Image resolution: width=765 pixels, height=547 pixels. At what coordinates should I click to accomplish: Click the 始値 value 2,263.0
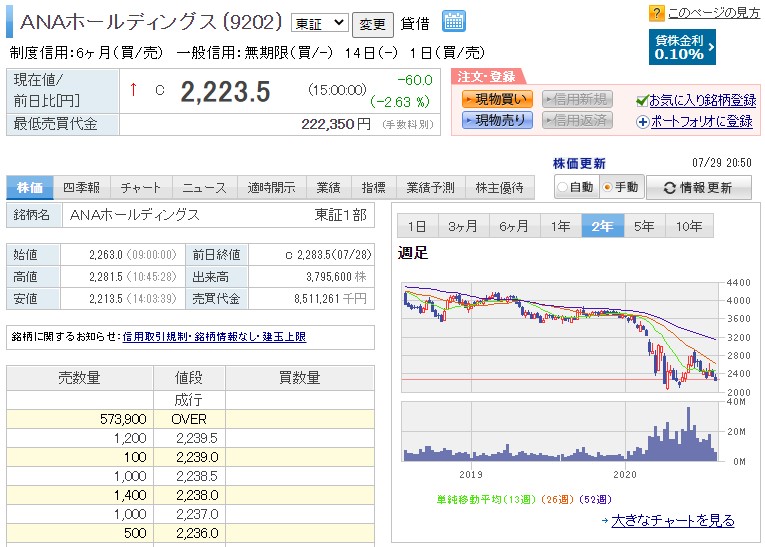106,255
